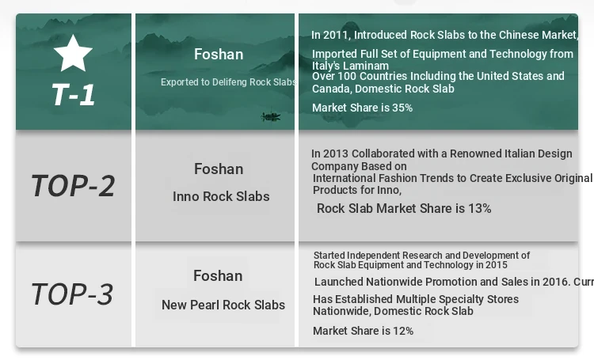This screenshot has width=594, height=364.
Task: Click the In 2013 Collaborated description line
Action: point(441,160)
